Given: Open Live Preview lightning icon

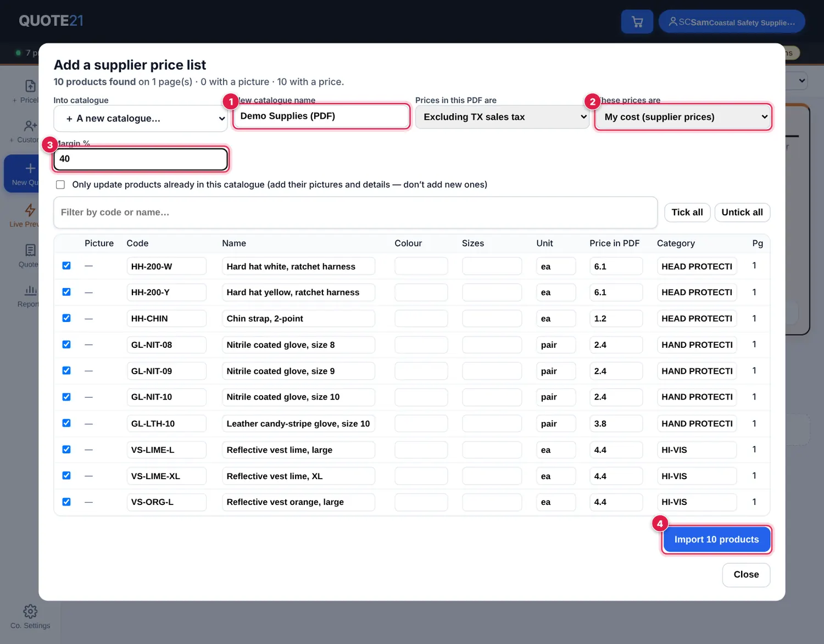Looking at the screenshot, I should (31, 210).
